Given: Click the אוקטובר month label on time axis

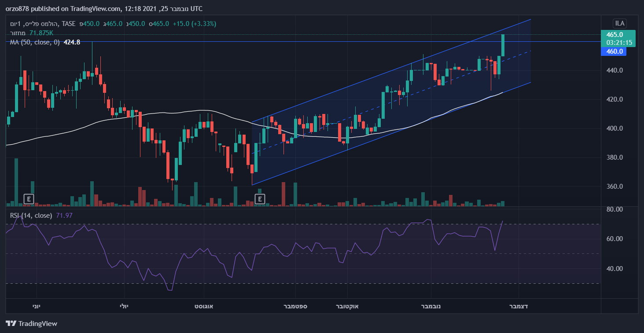Looking at the screenshot, I should (x=348, y=306).
